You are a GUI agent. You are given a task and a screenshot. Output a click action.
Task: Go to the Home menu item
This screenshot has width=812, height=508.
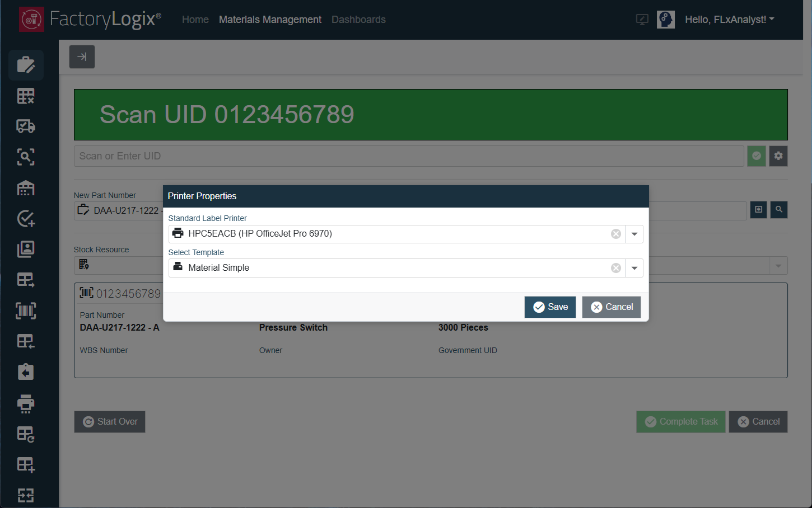[x=195, y=20]
